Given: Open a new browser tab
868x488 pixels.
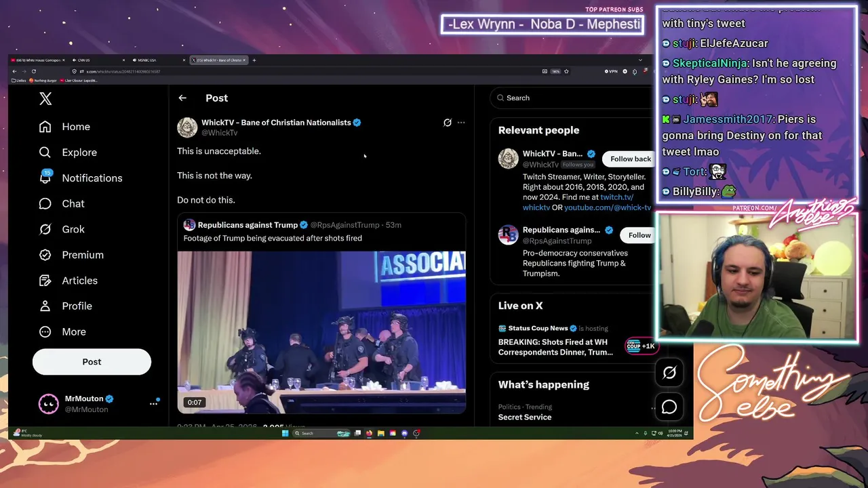Looking at the screenshot, I should 254,60.
